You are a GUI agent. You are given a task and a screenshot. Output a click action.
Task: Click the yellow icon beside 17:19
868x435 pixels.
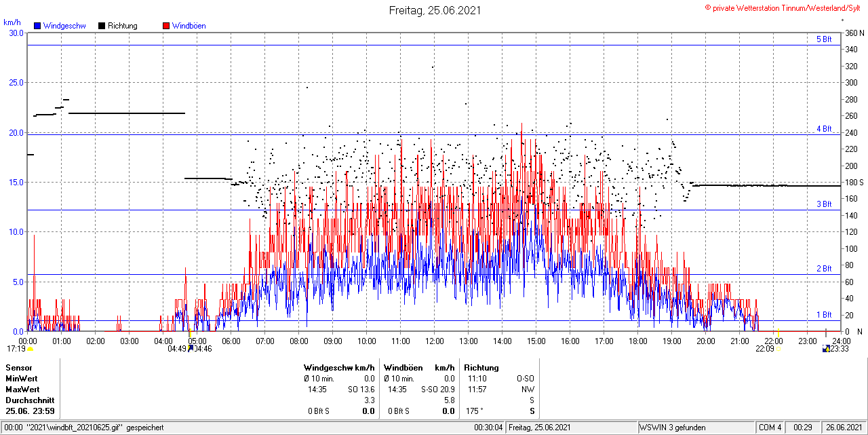tap(31, 349)
